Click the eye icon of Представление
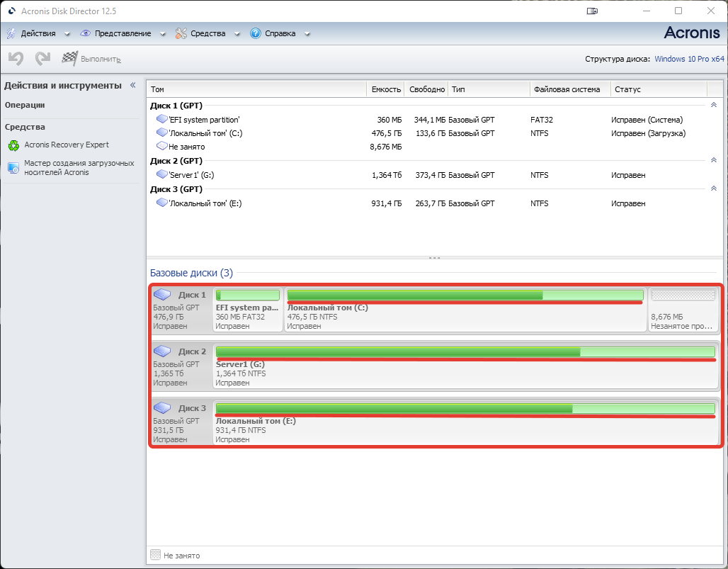The image size is (728, 569). tap(86, 33)
